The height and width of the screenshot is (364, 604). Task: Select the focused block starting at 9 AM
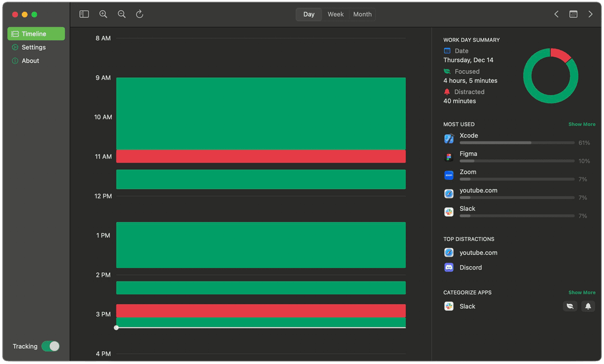pyautogui.click(x=261, y=114)
